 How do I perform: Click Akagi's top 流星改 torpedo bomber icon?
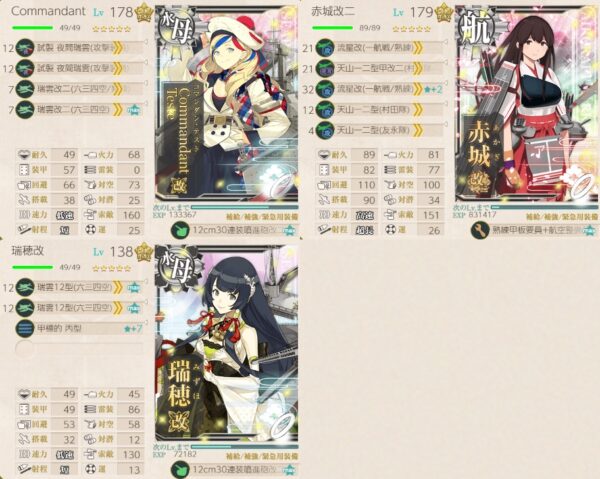(324, 48)
